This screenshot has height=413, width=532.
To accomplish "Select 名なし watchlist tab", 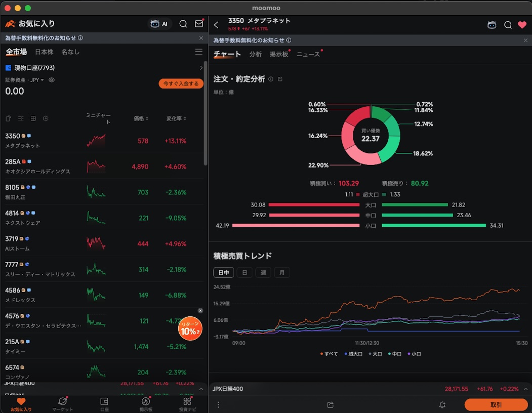I will pos(70,52).
